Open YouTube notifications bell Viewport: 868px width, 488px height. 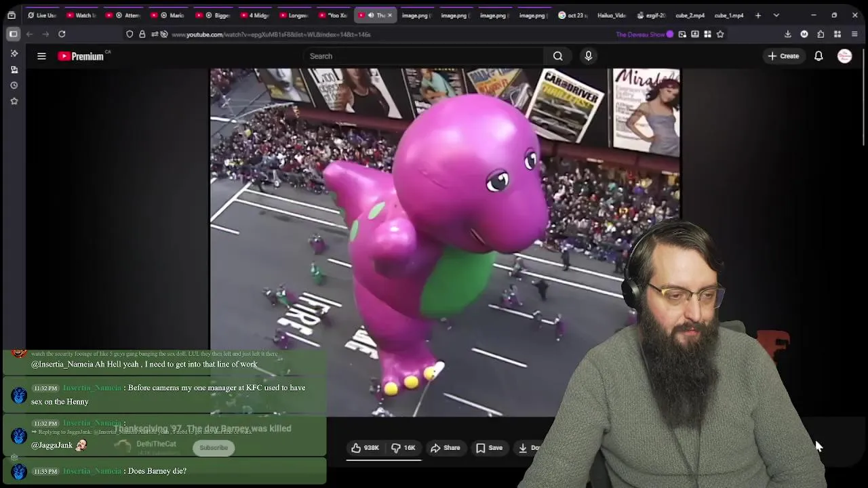(x=818, y=56)
